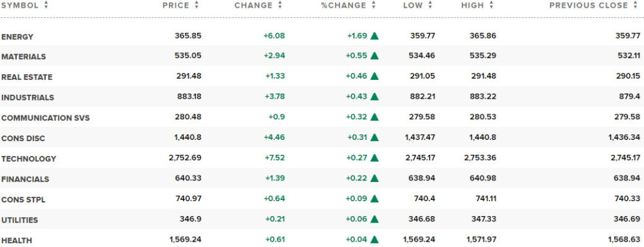644x247 pixels.
Task: Click the HEALTH price value 1,569.24
Action: (x=185, y=240)
